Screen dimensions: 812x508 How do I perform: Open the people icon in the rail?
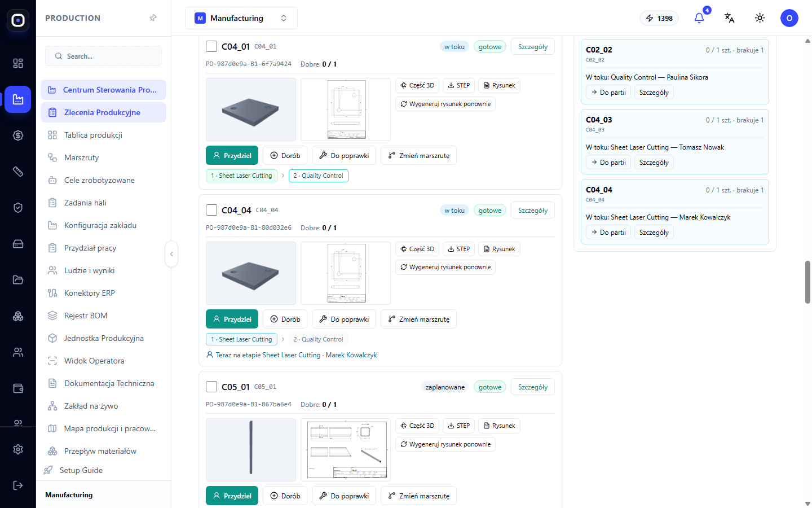tap(18, 352)
